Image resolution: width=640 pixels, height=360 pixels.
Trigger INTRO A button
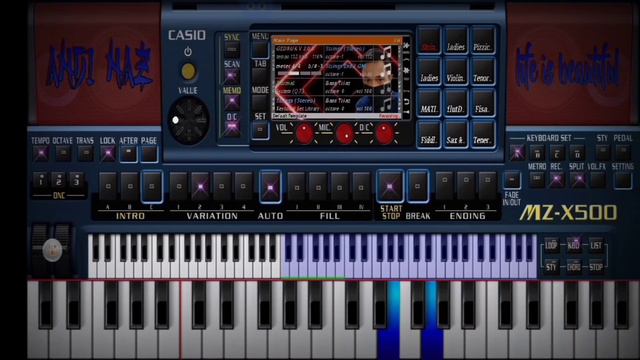click(108, 187)
